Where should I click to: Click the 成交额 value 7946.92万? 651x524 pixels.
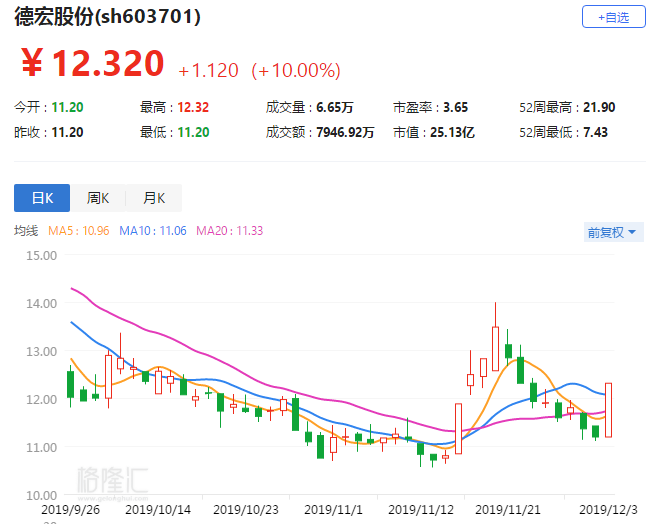pos(345,132)
